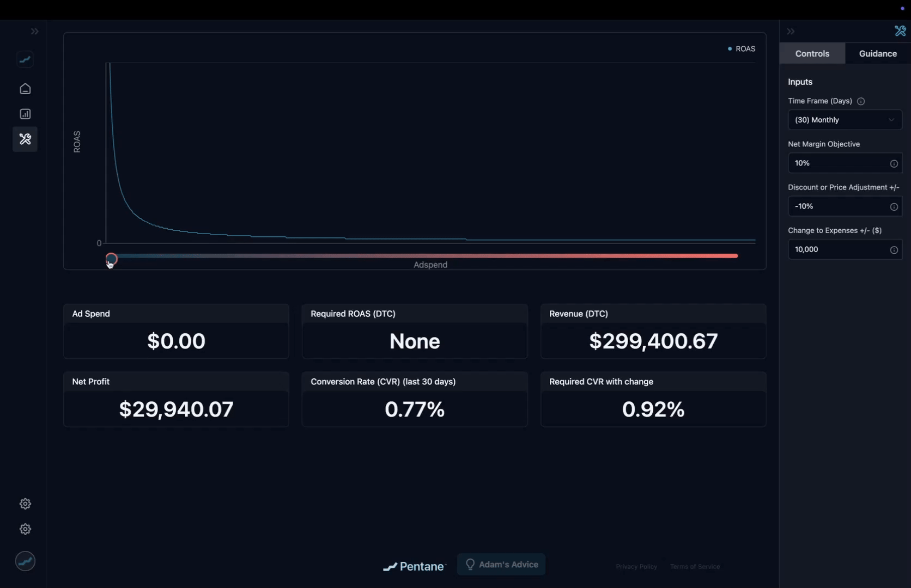Toggle the ROAS series in chart legend
This screenshot has width=911, height=588.
pos(742,49)
